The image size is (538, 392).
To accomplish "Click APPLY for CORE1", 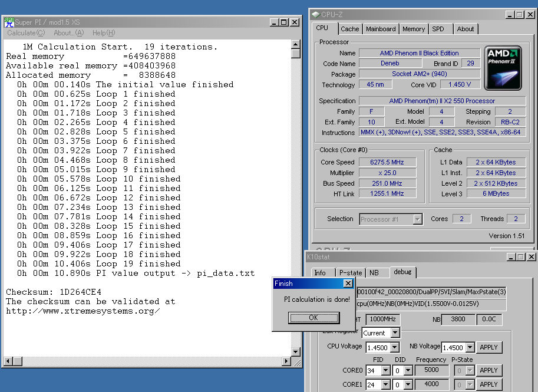I will coord(489,384).
